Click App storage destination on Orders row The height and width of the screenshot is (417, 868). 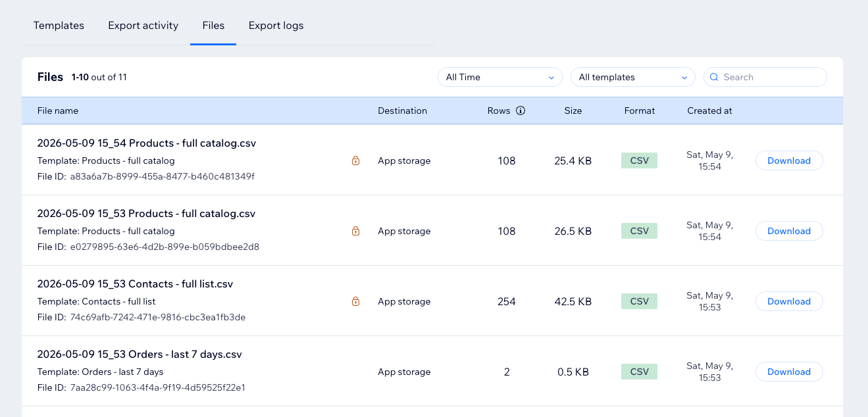(404, 372)
